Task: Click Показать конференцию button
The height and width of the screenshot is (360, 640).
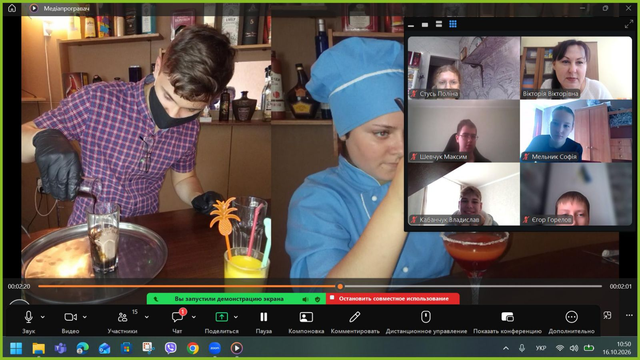Action: click(507, 317)
